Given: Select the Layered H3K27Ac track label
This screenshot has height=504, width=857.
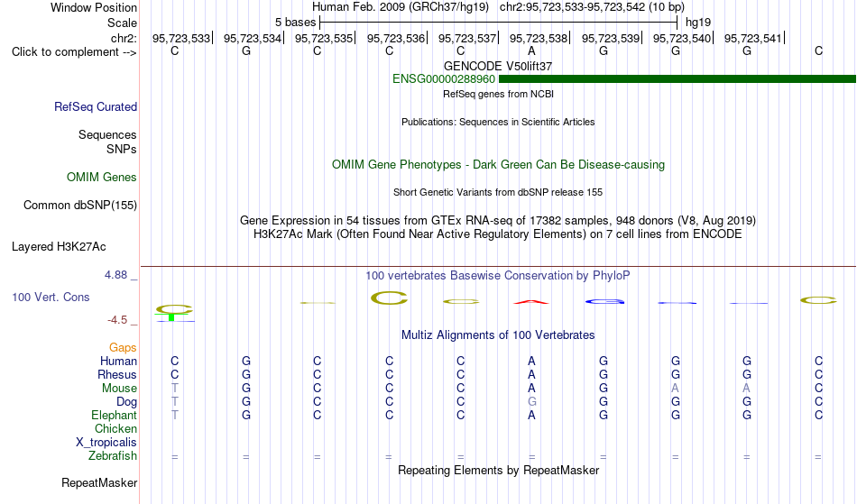Looking at the screenshot, I should click(59, 247).
